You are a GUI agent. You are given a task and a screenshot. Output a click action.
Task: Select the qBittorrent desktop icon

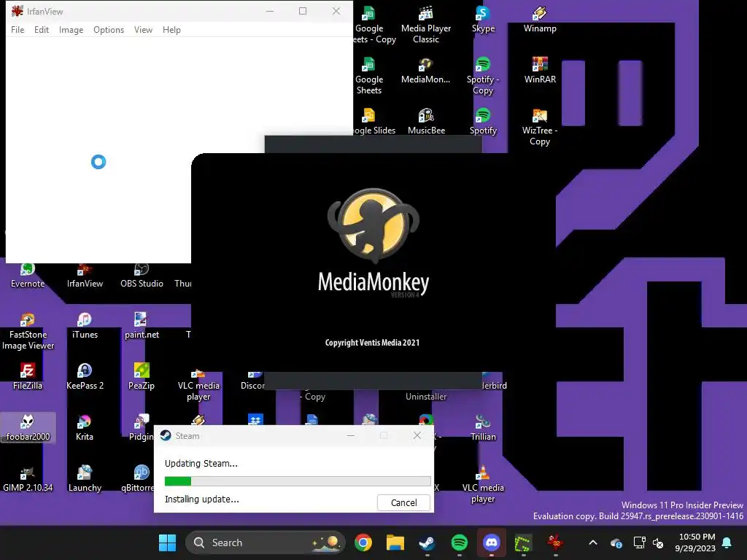(x=138, y=478)
